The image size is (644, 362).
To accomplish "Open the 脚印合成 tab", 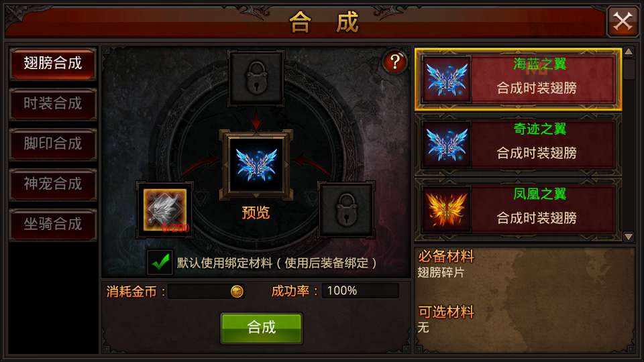I will [x=53, y=144].
